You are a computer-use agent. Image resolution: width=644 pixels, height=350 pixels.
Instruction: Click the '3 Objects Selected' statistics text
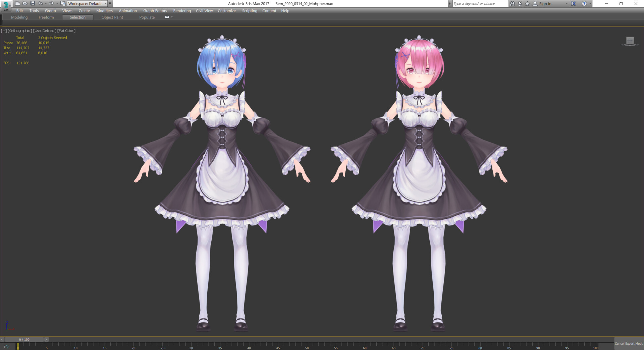(52, 38)
